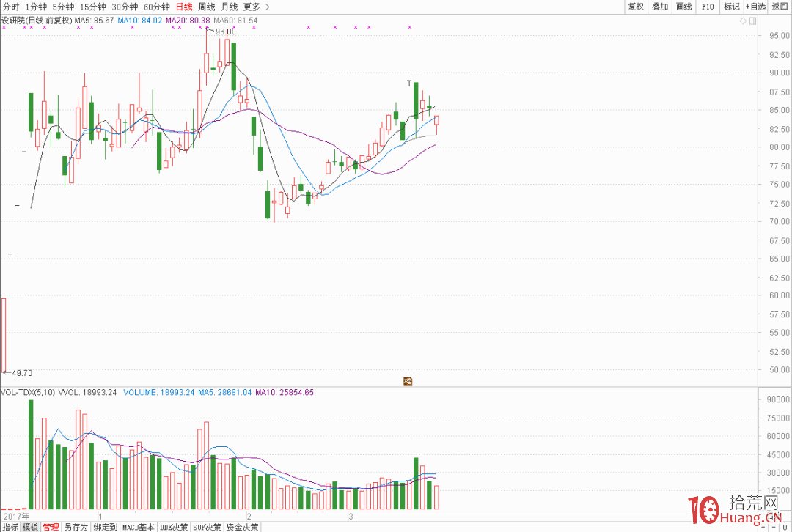Click the 90.00 price axis label
Screen dimensions: 792x532
(x=780, y=73)
